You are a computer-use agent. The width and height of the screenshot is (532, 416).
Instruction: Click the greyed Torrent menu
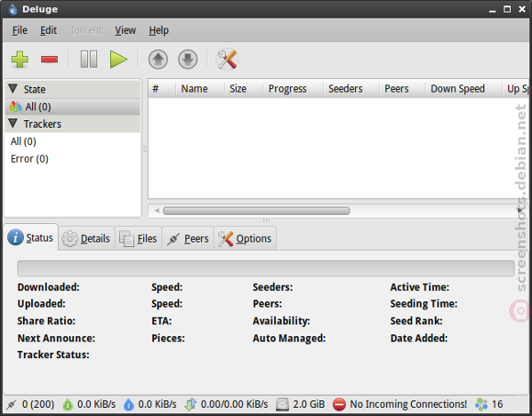click(86, 30)
